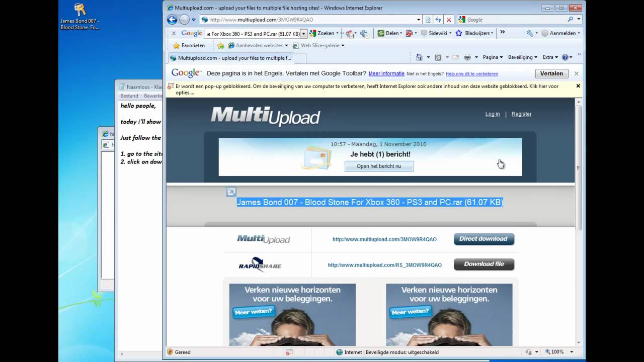644x362 pixels.
Task: Click the RapidShare logo
Action: [x=260, y=264]
